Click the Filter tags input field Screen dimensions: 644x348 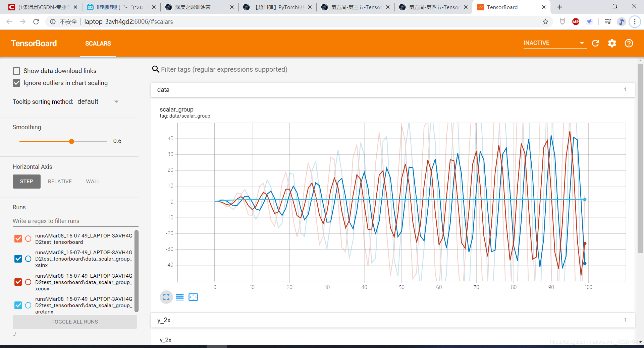pyautogui.click(x=397, y=69)
